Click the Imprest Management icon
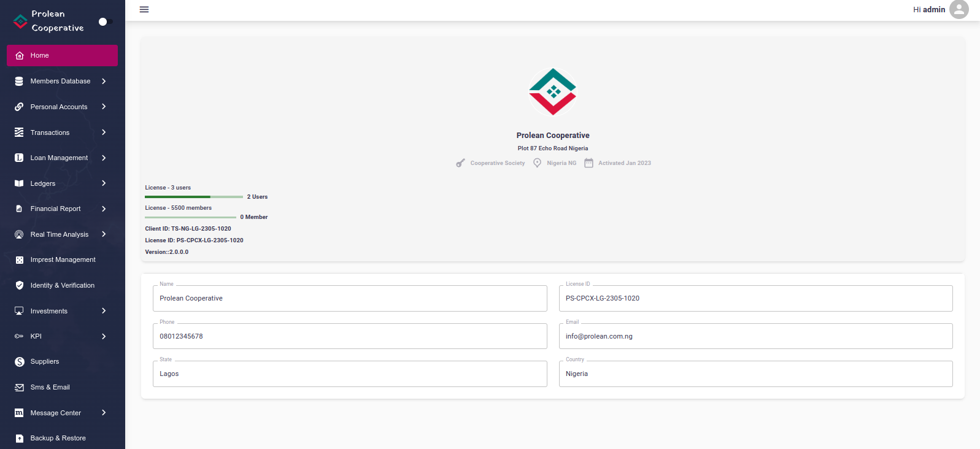The width and height of the screenshot is (980, 449). (19, 260)
